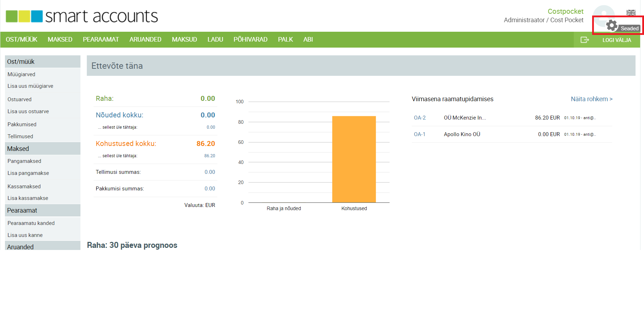Open the Müügiarved sidebar link
This screenshot has width=644, height=336.
(x=22, y=74)
